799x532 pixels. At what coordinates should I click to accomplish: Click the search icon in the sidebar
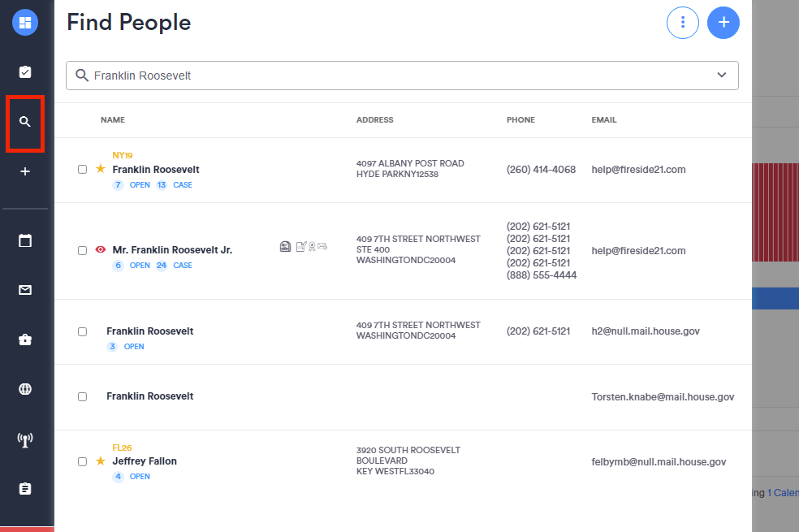25,123
